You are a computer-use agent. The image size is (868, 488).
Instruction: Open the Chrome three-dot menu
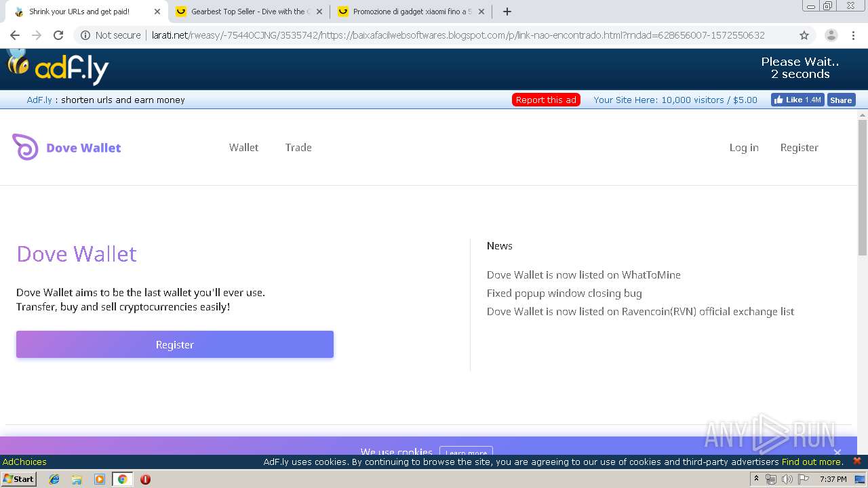point(854,35)
